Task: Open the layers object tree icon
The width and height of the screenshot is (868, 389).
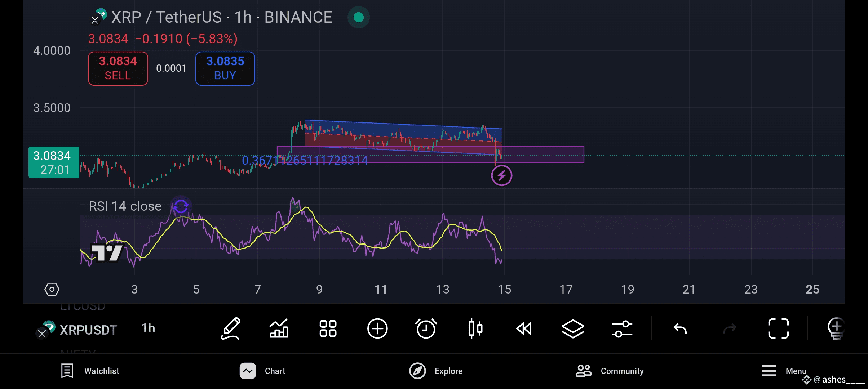Action: [573, 328]
